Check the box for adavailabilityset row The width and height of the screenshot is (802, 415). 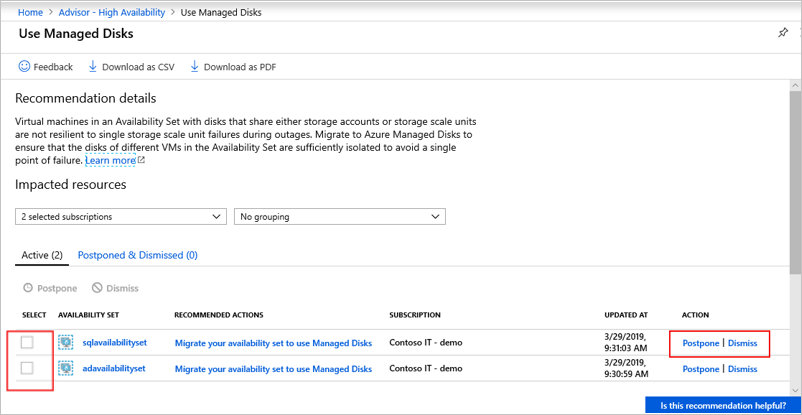point(27,368)
